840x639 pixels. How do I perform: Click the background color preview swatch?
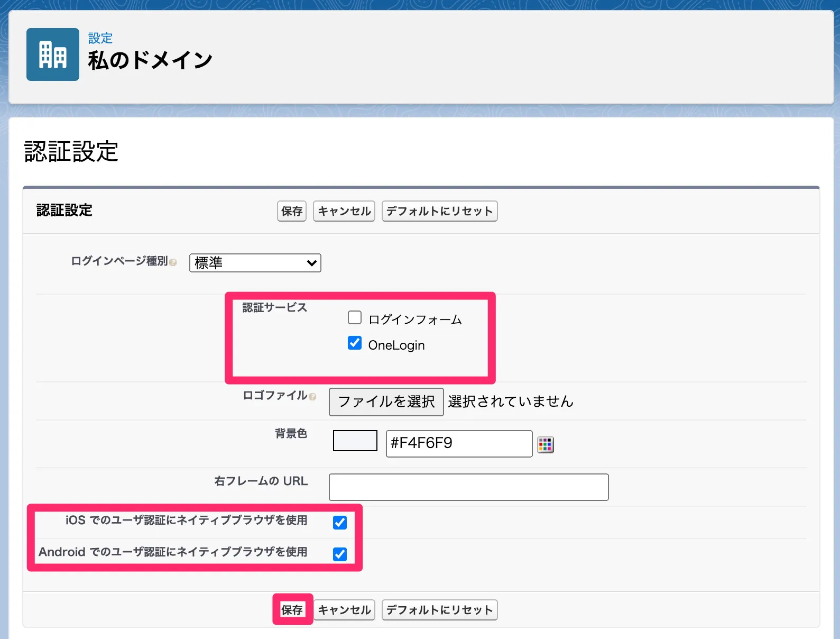[x=355, y=441]
